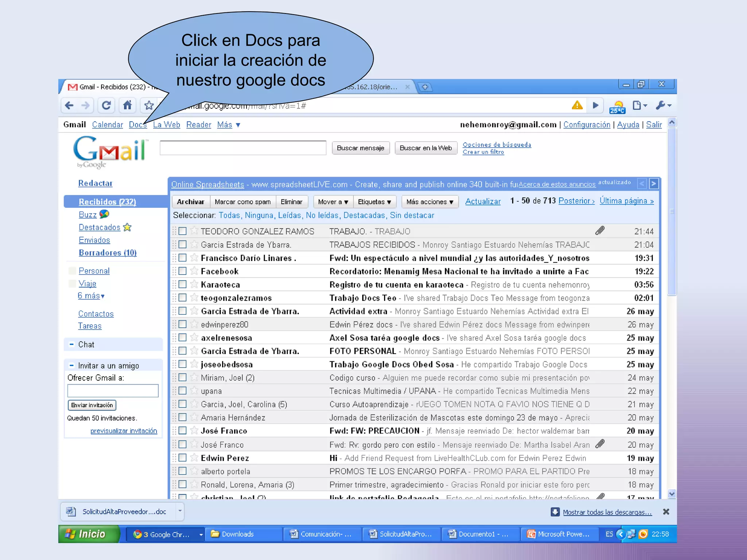The image size is (747, 560).
Task: Star the Facebook message
Action: (x=194, y=271)
